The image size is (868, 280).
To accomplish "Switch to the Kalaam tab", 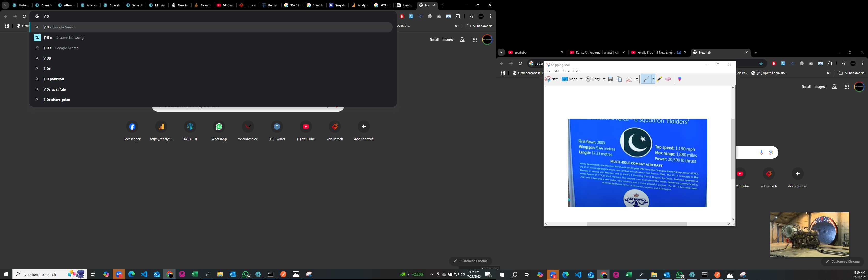I will pos(202,5).
